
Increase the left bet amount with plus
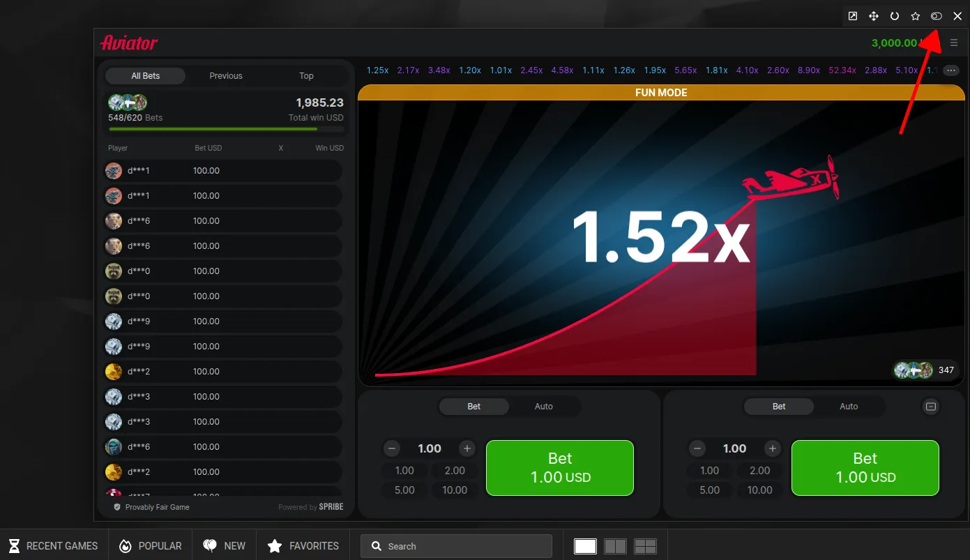pos(467,448)
